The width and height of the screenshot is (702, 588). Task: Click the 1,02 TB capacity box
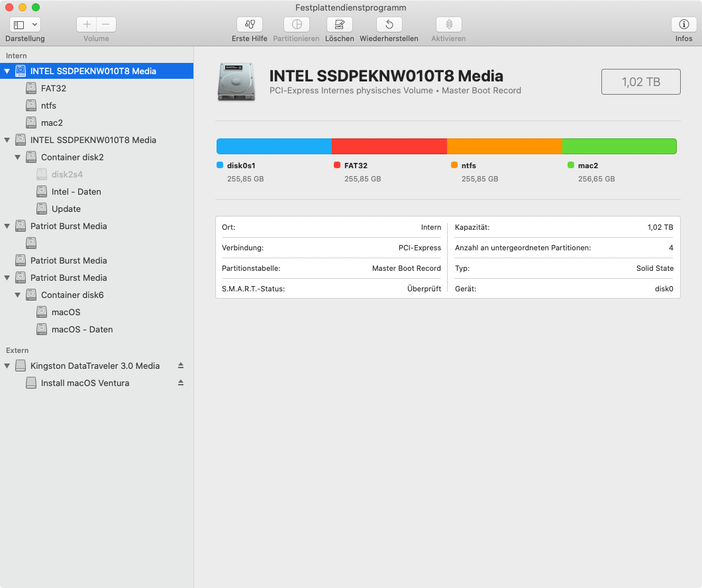640,82
